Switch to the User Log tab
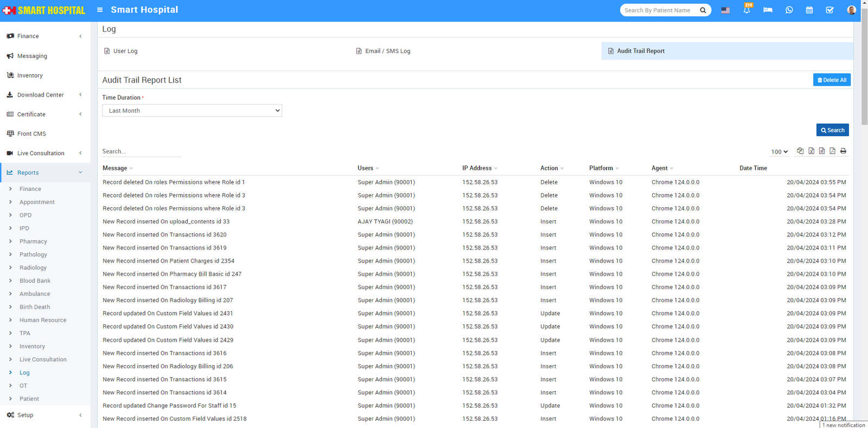 [x=125, y=51]
